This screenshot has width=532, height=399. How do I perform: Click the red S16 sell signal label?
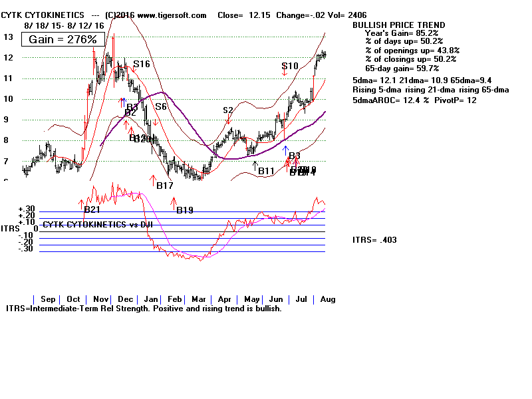point(142,65)
